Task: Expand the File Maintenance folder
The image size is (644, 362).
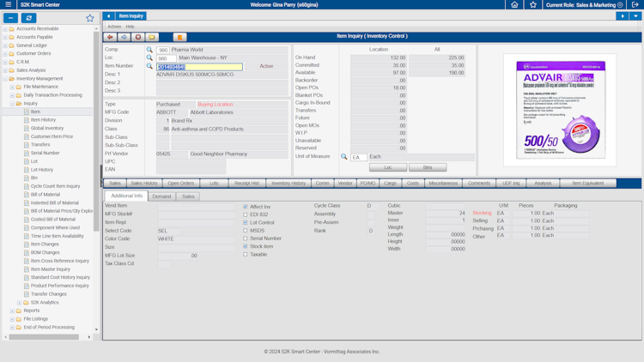Action: (12, 87)
